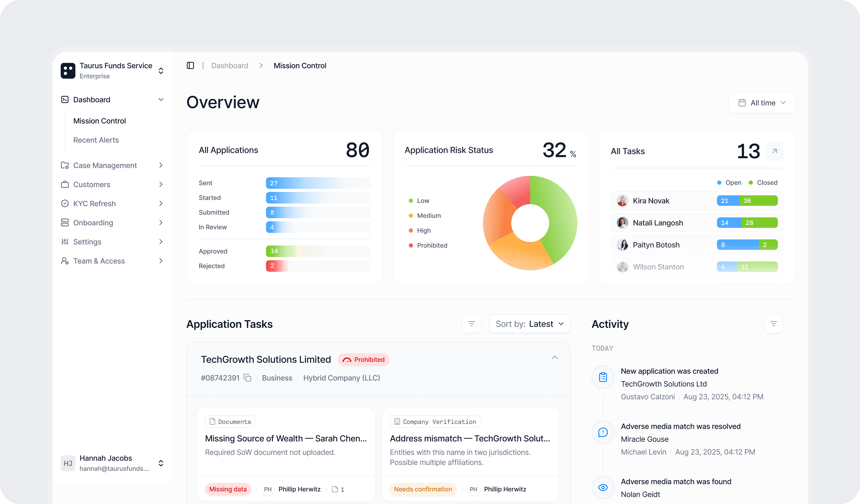Go to Dashboard breadcrumb link

230,66
